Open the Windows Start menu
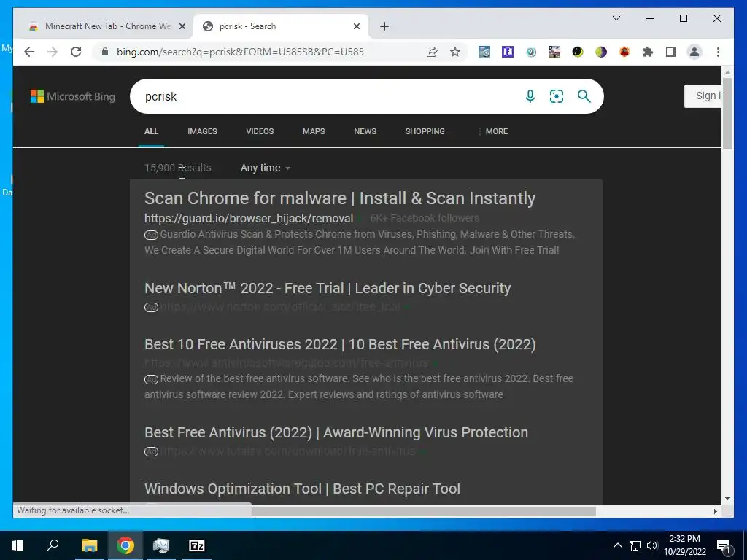The image size is (747, 560). point(18,545)
